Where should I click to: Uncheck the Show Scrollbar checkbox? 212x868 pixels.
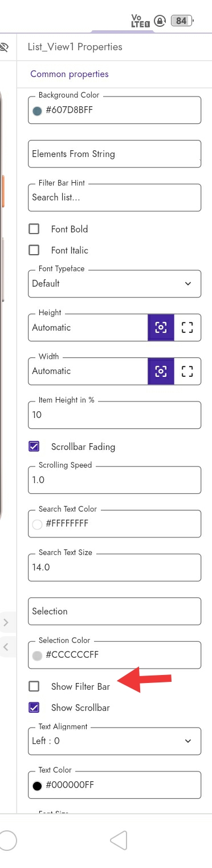pos(34,708)
